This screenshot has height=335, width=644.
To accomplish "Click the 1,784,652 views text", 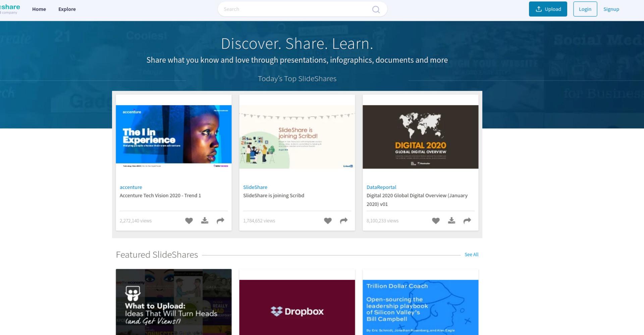I will (x=259, y=221).
